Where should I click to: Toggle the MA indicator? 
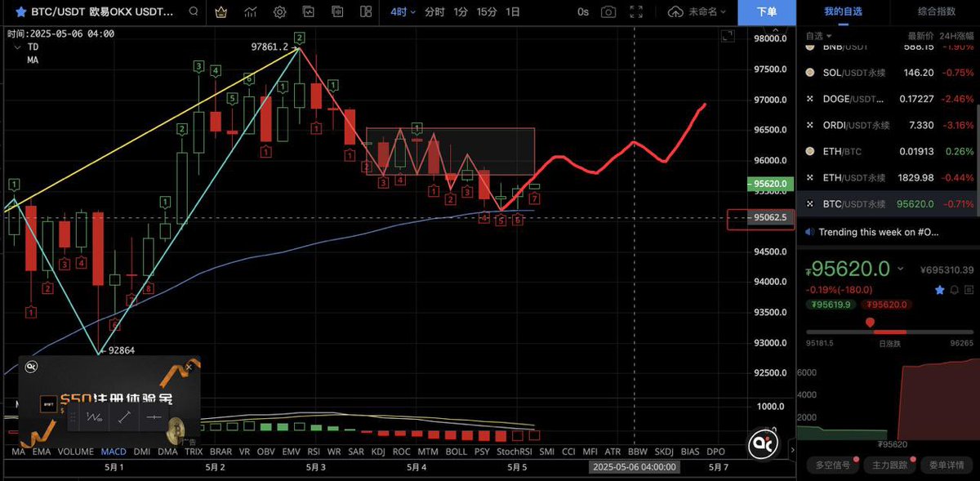[x=18, y=451]
